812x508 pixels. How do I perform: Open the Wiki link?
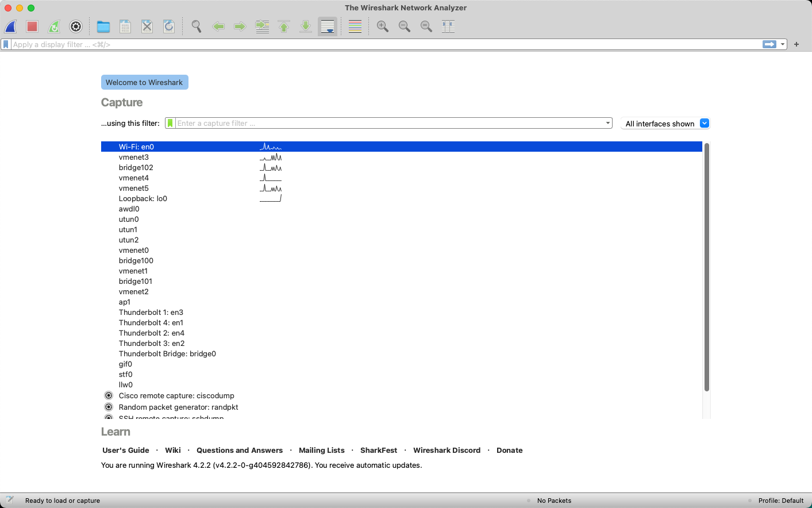tap(172, 450)
